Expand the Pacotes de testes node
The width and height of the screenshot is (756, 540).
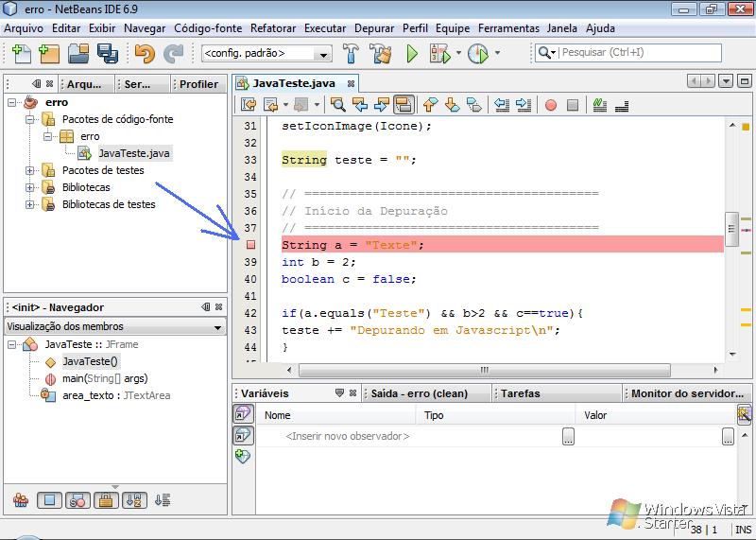point(30,170)
